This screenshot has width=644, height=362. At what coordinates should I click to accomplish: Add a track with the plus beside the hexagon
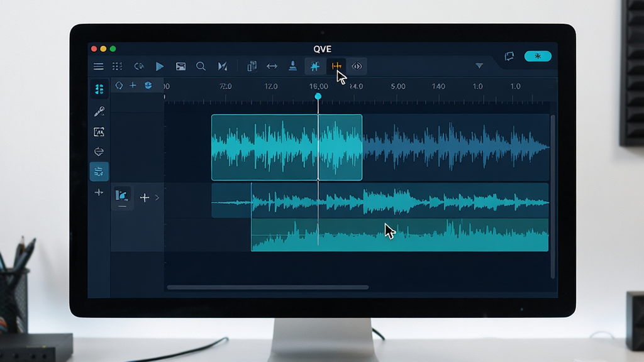(133, 85)
